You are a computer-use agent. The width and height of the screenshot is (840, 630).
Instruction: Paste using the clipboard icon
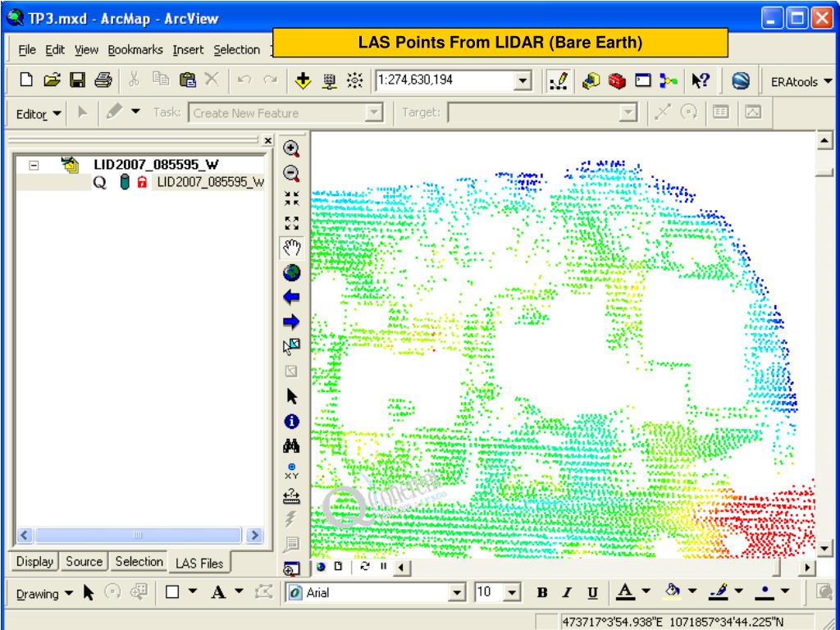(188, 80)
